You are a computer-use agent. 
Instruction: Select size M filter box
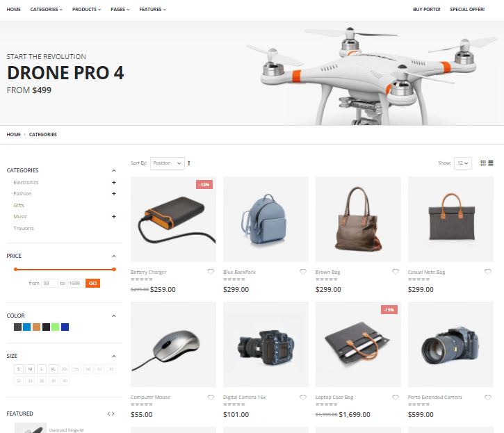point(30,369)
